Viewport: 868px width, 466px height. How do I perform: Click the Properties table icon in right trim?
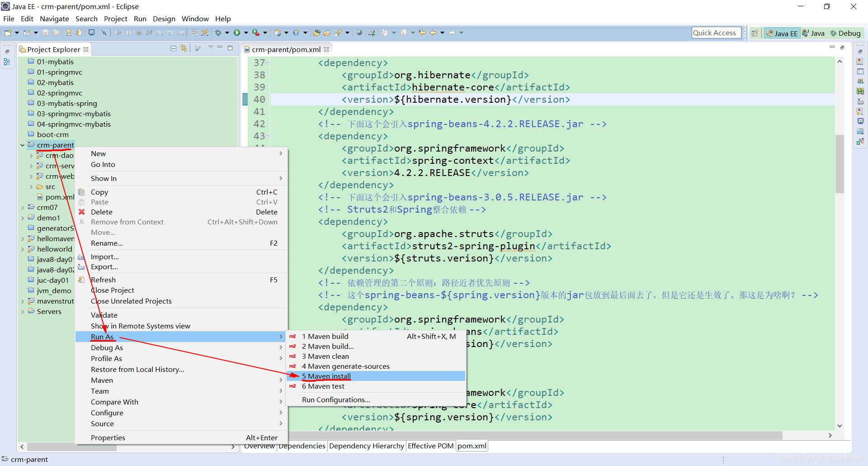[860, 71]
